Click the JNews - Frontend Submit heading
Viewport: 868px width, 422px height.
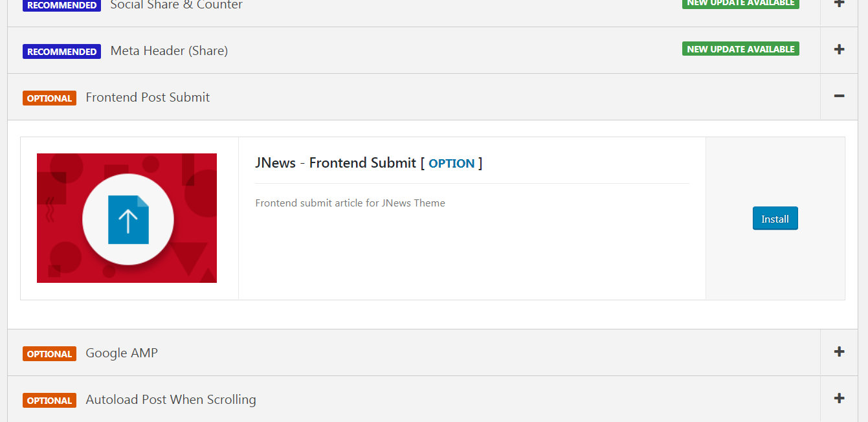(x=335, y=163)
